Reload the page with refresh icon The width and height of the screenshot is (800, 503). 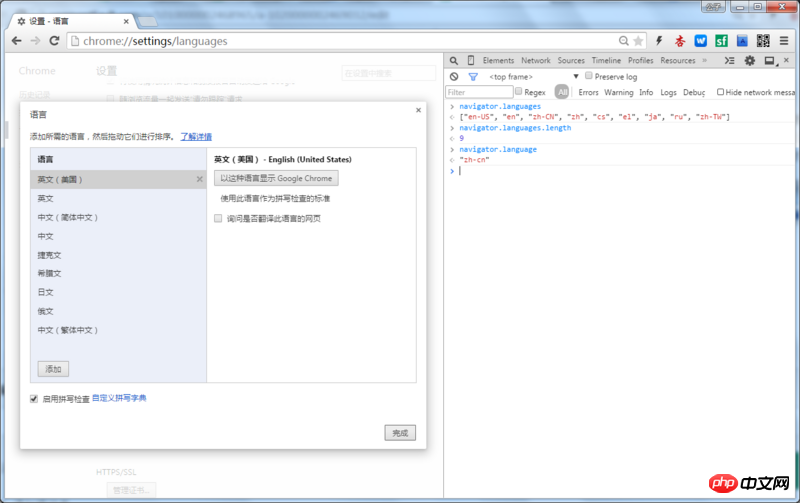pyautogui.click(x=54, y=41)
